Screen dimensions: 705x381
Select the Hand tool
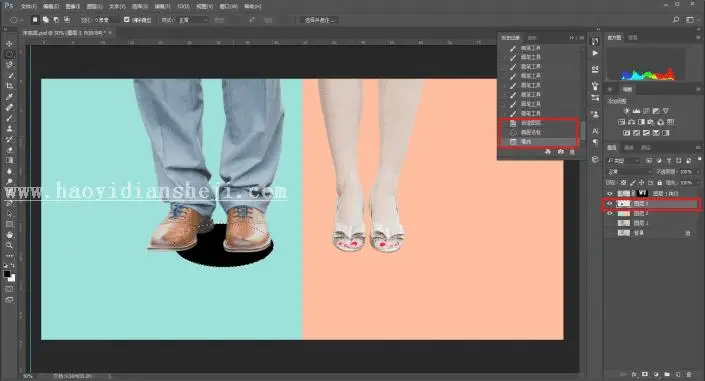9,235
